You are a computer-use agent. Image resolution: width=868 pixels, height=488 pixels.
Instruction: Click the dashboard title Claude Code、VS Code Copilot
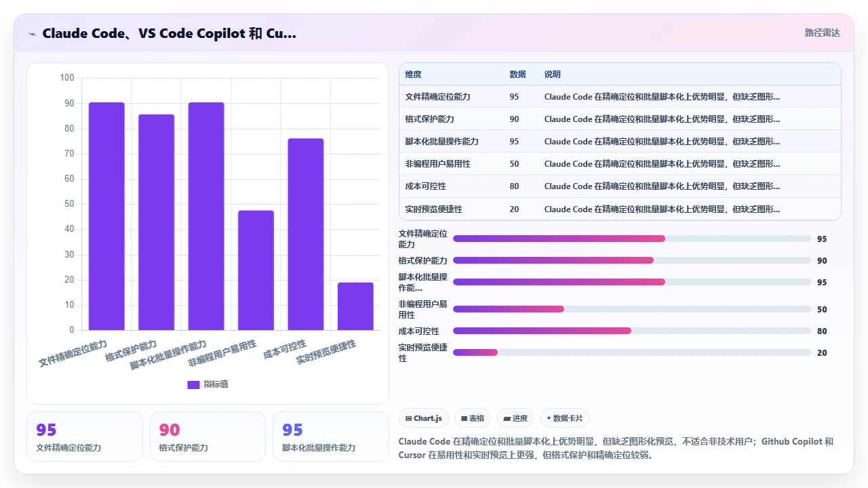169,33
